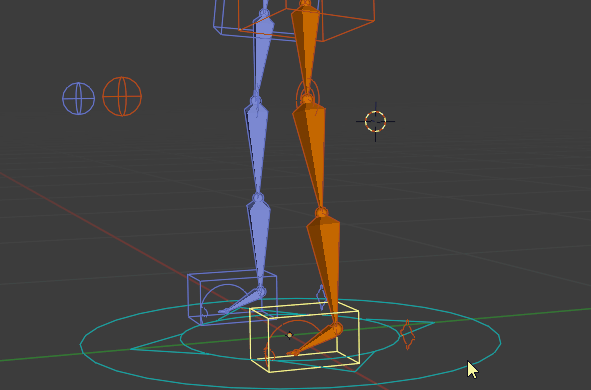The height and width of the screenshot is (390, 591).
Task: Select the blue lower shin bone
Action: (x=259, y=241)
